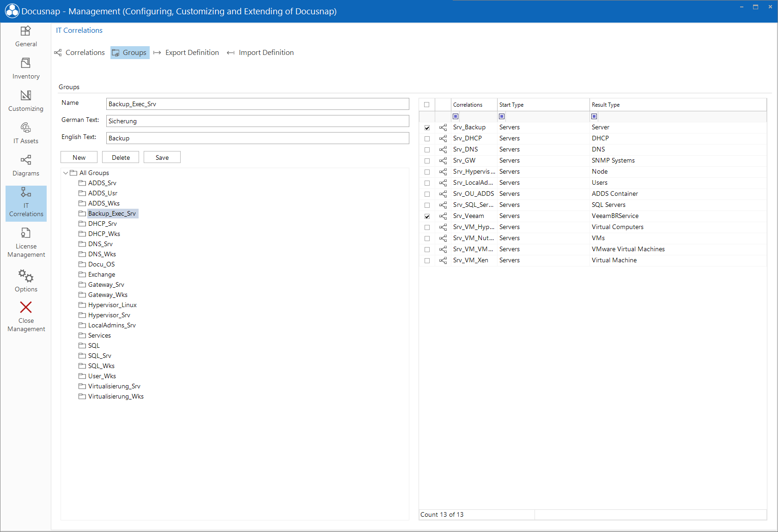
Task: Open Import Definition
Action: click(x=260, y=53)
